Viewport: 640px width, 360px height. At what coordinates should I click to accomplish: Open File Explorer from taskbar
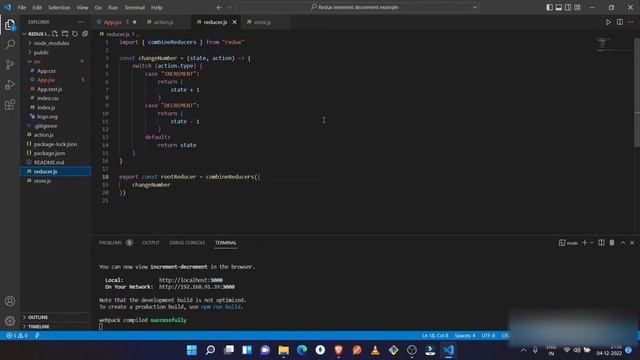click(283, 350)
